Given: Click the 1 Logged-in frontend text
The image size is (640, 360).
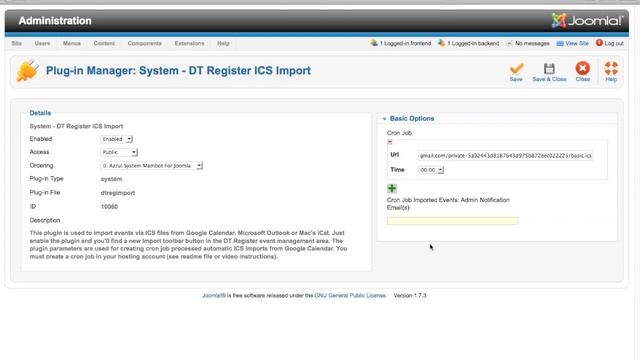Looking at the screenshot, I should tap(405, 43).
